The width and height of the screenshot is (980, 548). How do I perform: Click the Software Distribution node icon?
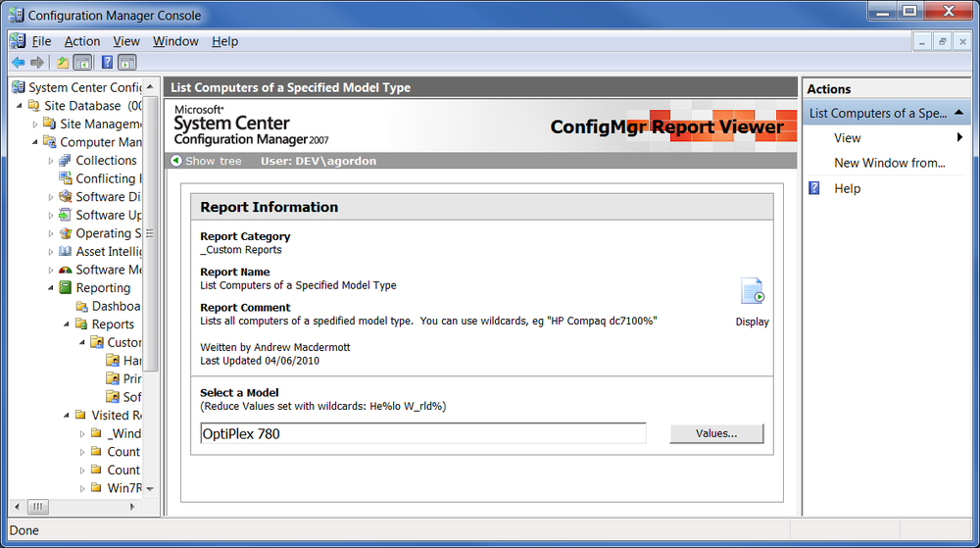(65, 197)
